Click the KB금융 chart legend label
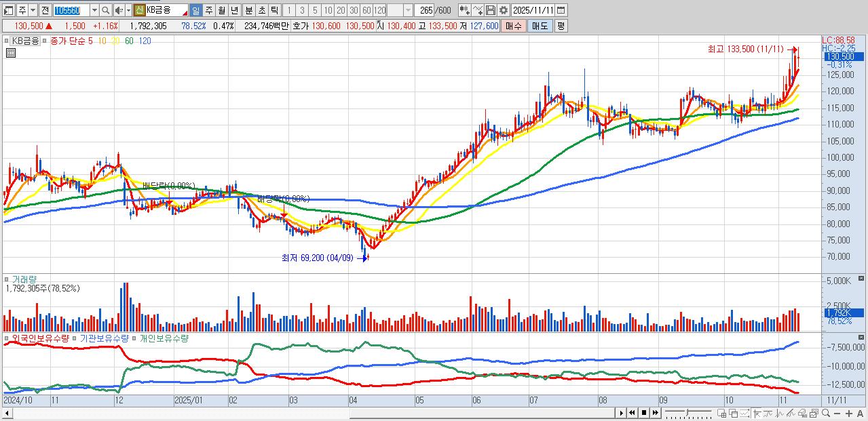The width and height of the screenshot is (868, 421). coord(26,41)
